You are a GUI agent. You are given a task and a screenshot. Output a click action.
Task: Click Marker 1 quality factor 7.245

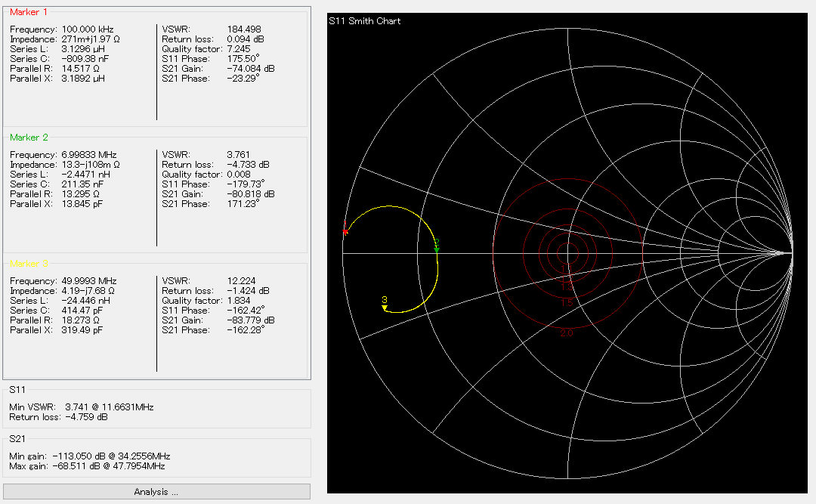click(239, 49)
